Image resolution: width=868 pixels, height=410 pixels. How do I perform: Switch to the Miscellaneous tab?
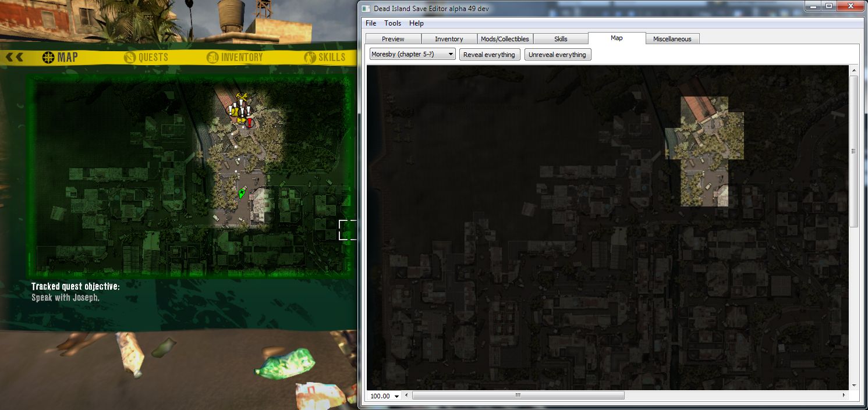672,39
